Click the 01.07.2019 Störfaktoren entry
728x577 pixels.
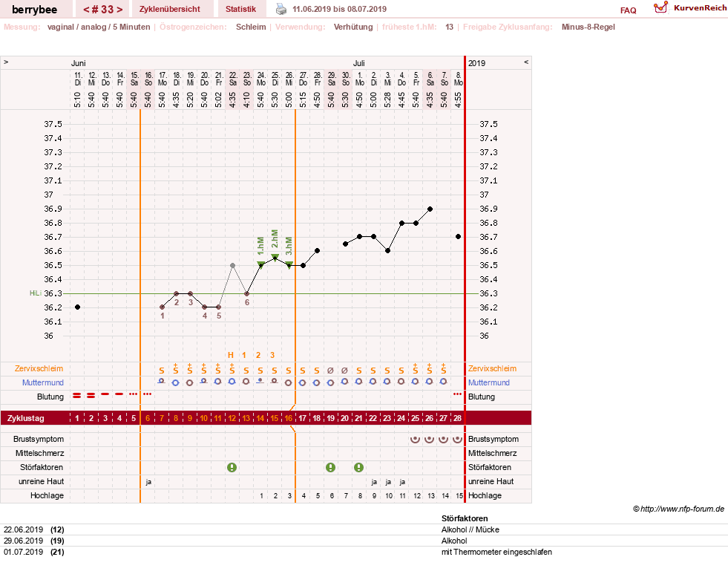[x=34, y=552]
